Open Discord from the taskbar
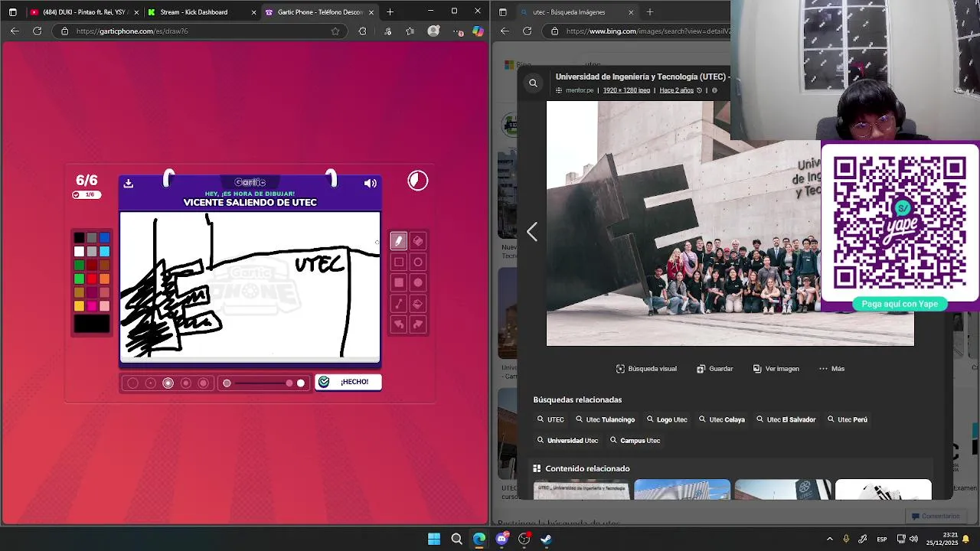 point(501,539)
